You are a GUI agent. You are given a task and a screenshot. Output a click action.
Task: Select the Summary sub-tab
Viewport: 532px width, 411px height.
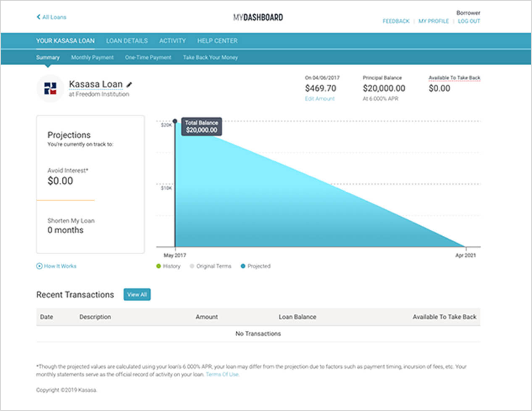point(48,57)
